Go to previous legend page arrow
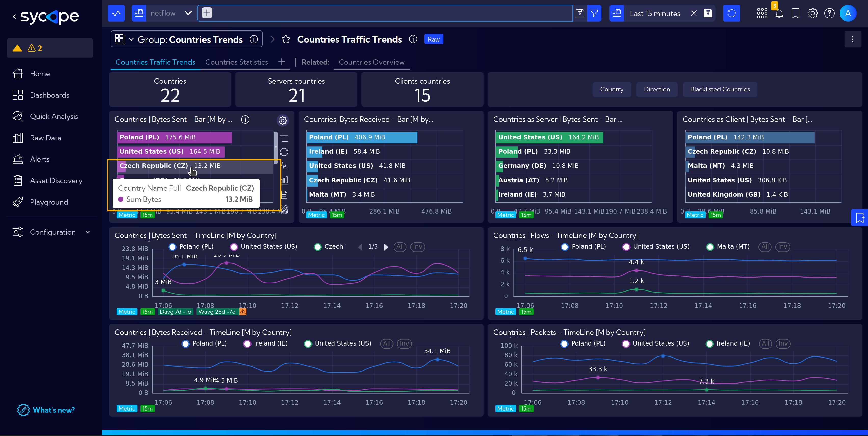Viewport: 868px width, 436px height. click(x=360, y=247)
